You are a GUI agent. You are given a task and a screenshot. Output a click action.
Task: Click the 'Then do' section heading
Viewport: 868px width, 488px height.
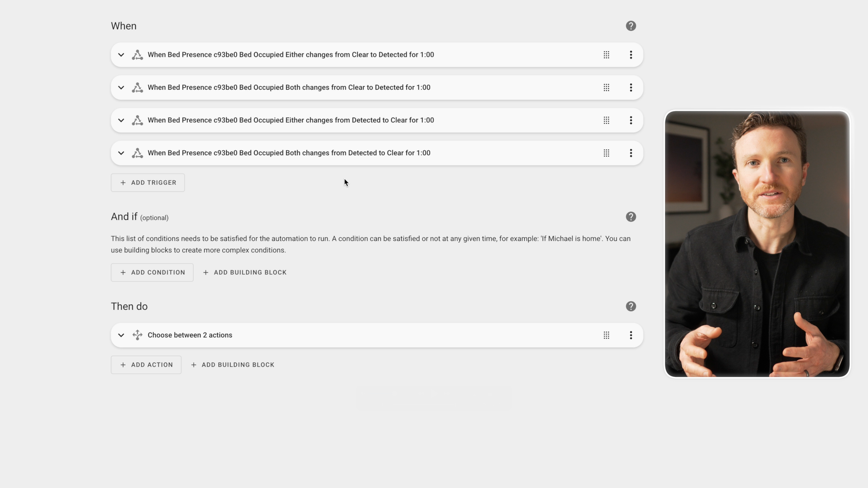[x=129, y=306]
